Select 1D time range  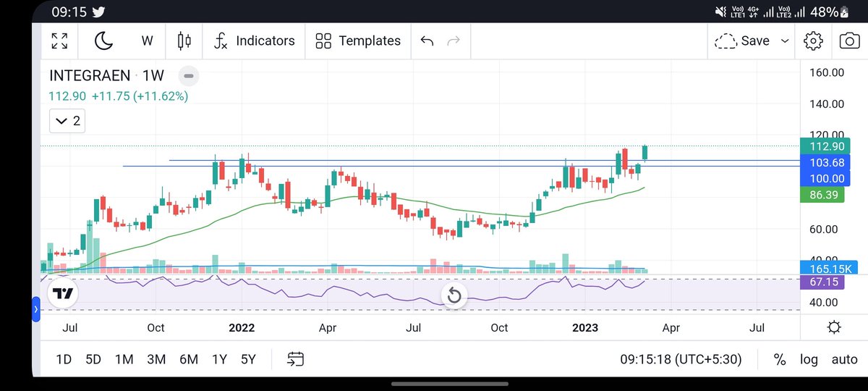pyautogui.click(x=64, y=359)
